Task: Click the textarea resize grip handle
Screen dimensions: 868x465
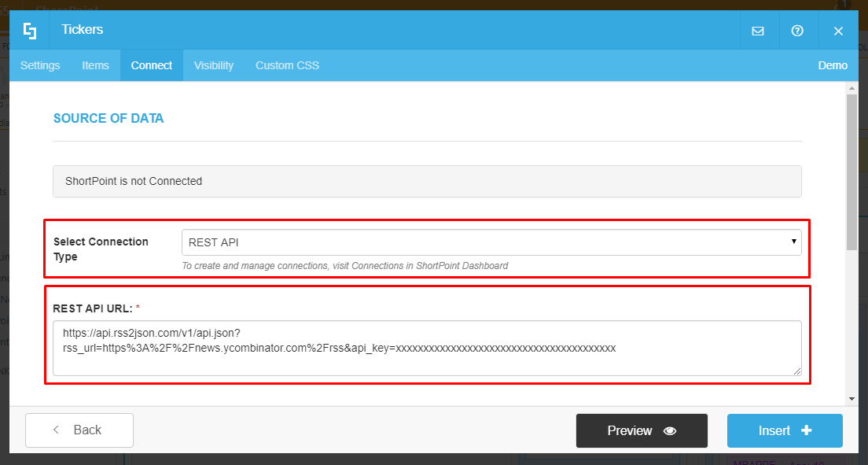Action: coord(796,371)
